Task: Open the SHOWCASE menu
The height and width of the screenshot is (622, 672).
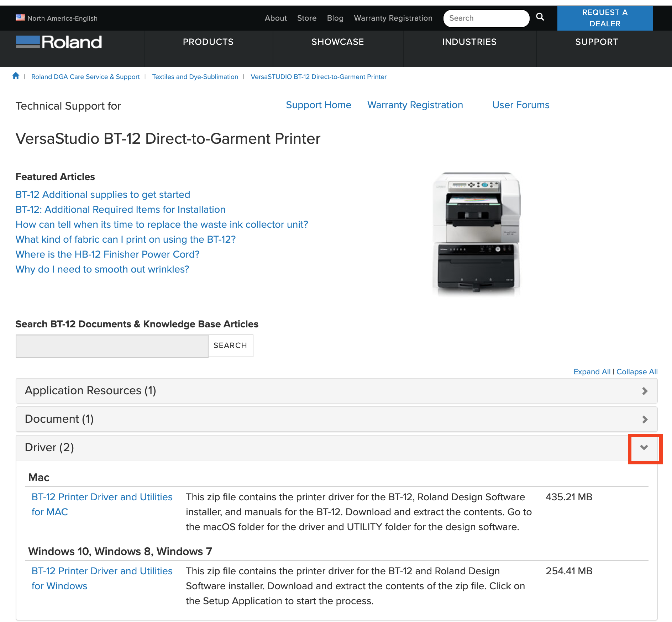Action: (338, 42)
